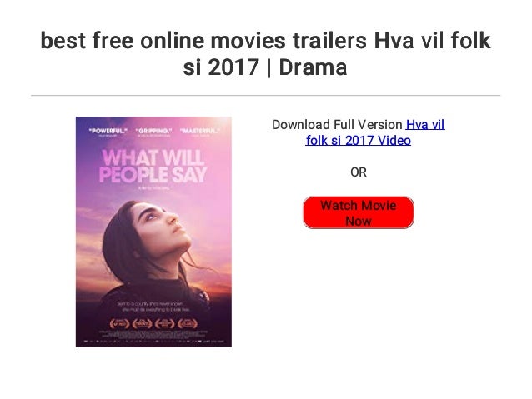Click the "OR" separator text

coord(359,172)
